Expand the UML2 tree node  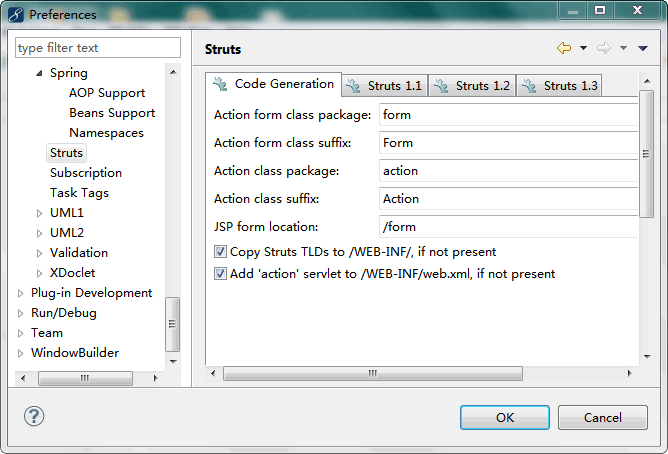coord(39,233)
